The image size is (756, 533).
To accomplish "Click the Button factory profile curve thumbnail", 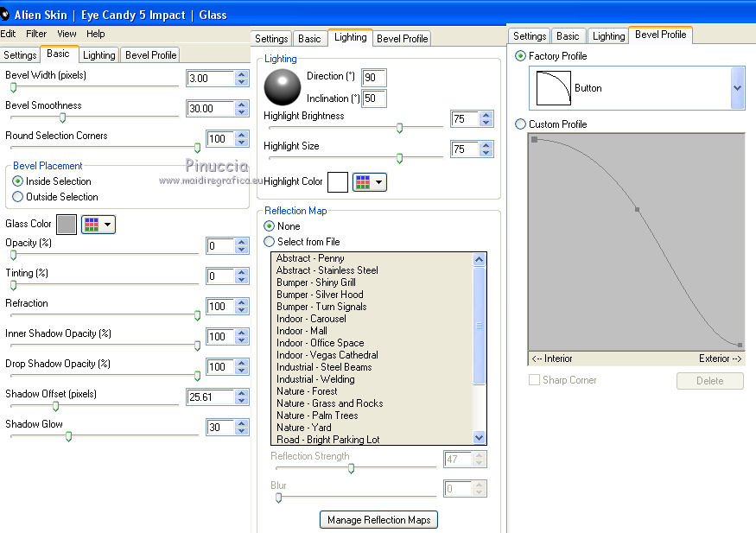I will tap(553, 88).
